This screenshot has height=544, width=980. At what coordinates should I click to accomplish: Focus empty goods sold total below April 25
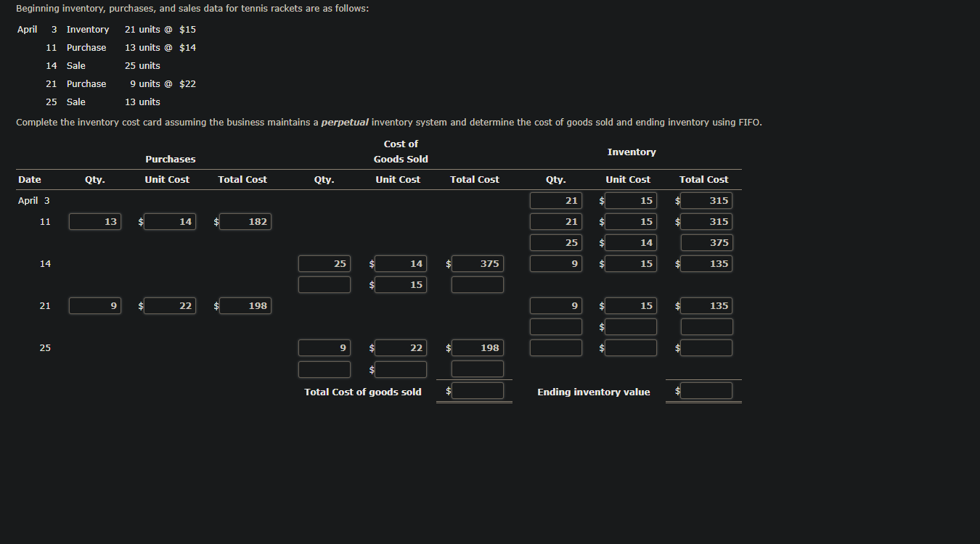[477, 369]
